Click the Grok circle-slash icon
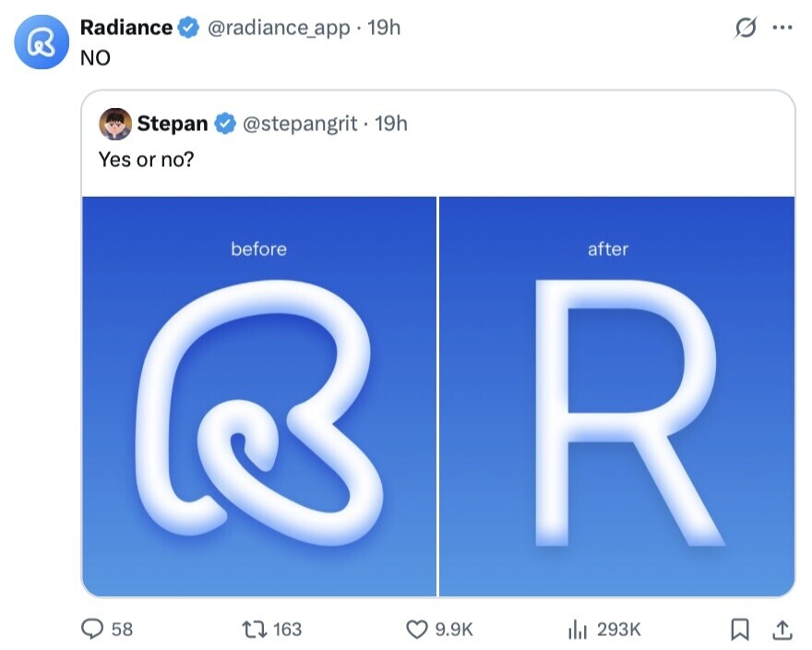 [744, 29]
